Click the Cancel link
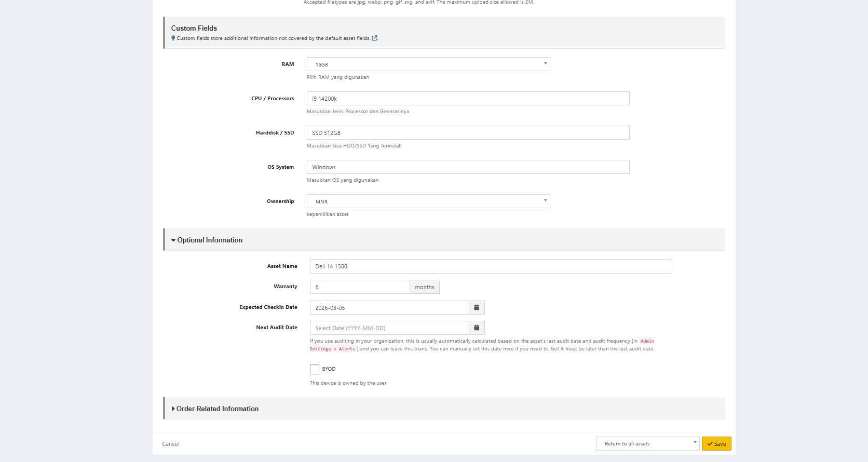Viewport: 868px width, 462px height. pyautogui.click(x=170, y=444)
